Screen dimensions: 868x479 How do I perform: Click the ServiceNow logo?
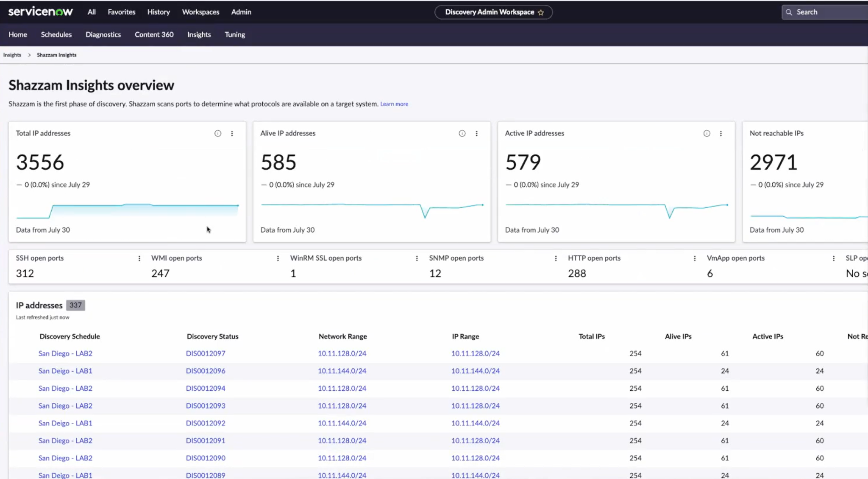(x=40, y=11)
